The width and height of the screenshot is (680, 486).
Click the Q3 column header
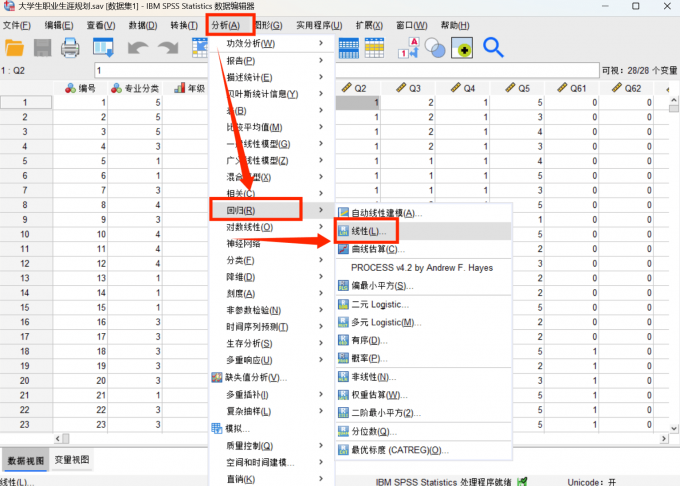[408, 88]
